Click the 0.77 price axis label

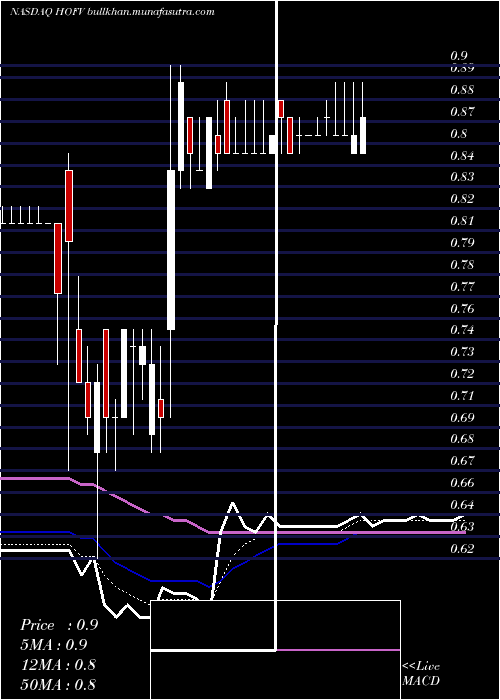click(x=462, y=287)
